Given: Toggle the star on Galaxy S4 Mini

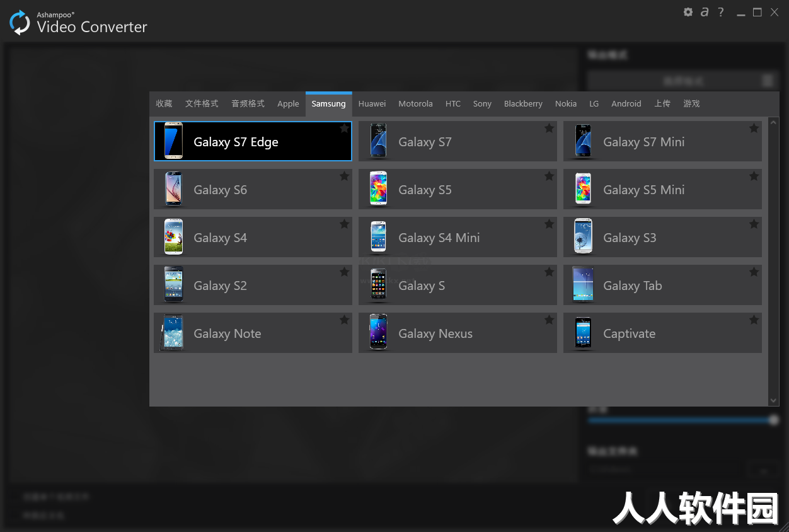Looking at the screenshot, I should point(549,224).
